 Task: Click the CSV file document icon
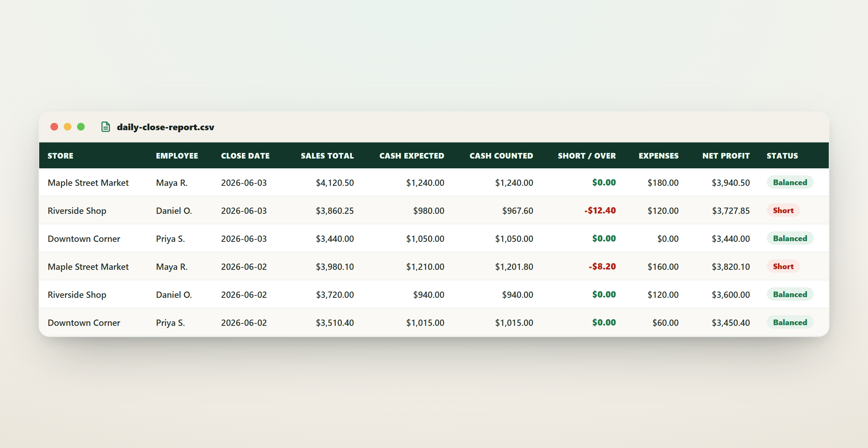[106, 127]
